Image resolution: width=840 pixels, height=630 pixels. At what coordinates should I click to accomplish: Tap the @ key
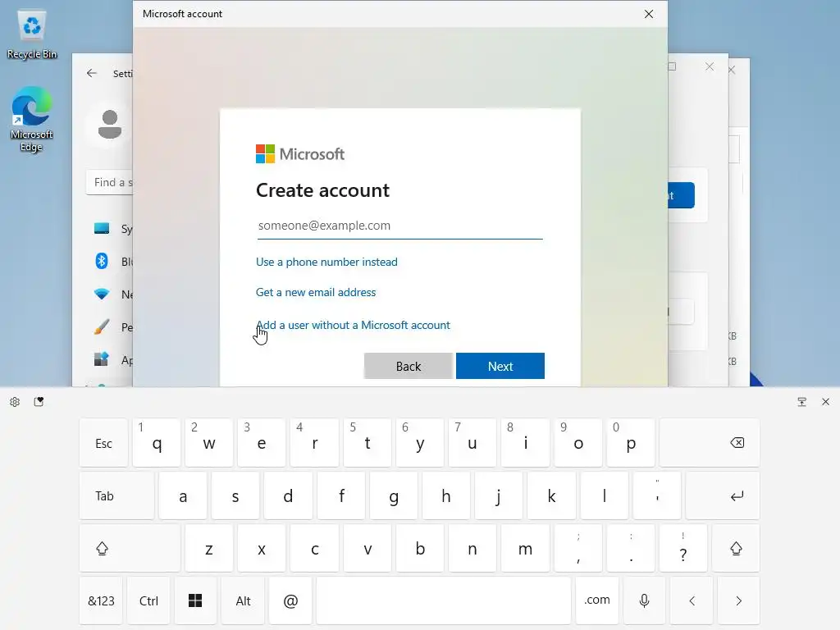(290, 600)
